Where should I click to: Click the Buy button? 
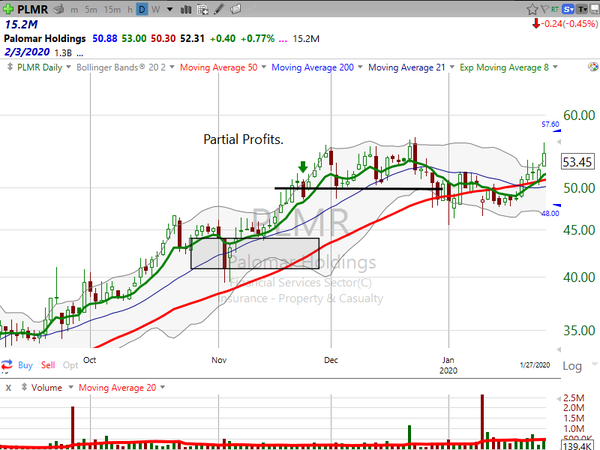[x=27, y=367]
